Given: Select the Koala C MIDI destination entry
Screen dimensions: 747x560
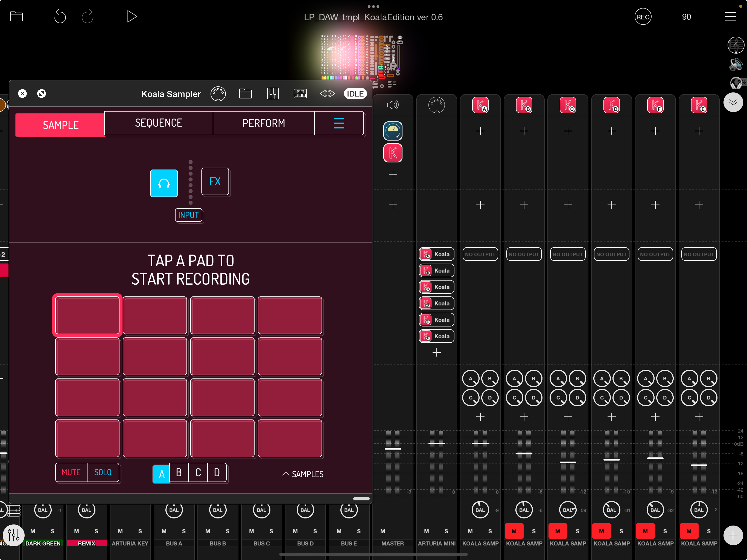Looking at the screenshot, I should click(436, 287).
